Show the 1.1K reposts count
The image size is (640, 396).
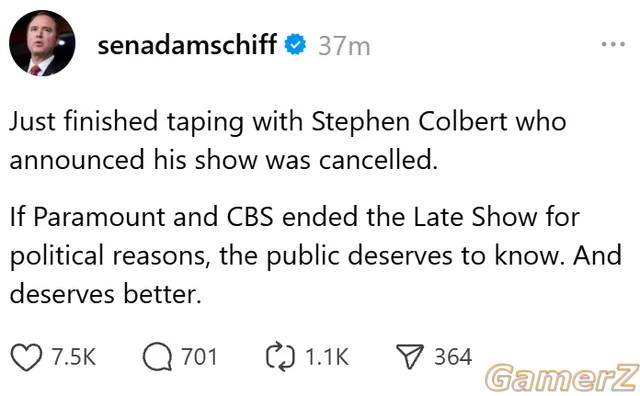327,357
